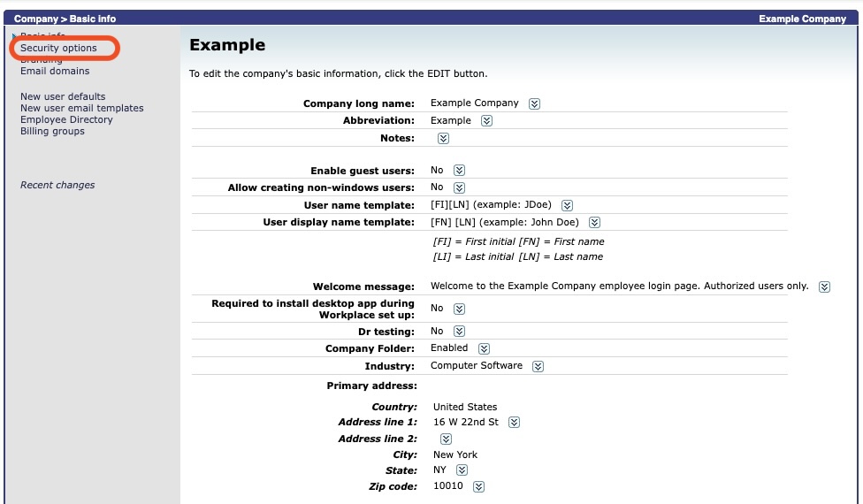Open the Billing groups page
This screenshot has height=504, width=863.
click(52, 131)
